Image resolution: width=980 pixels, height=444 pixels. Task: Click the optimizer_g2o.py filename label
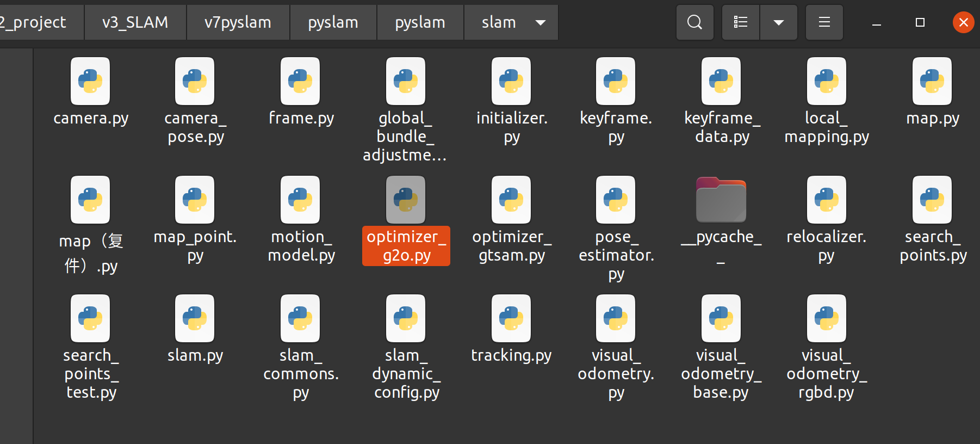(x=406, y=246)
